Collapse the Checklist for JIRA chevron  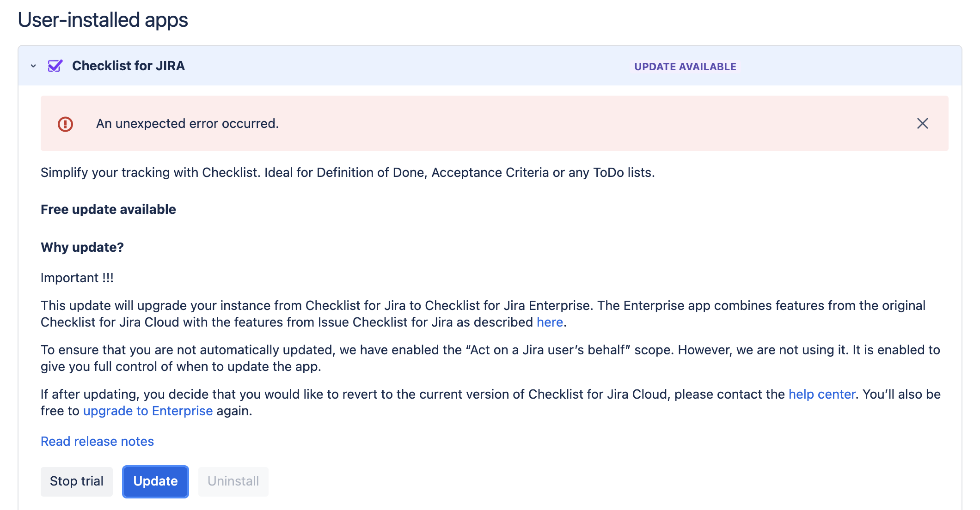tap(33, 66)
